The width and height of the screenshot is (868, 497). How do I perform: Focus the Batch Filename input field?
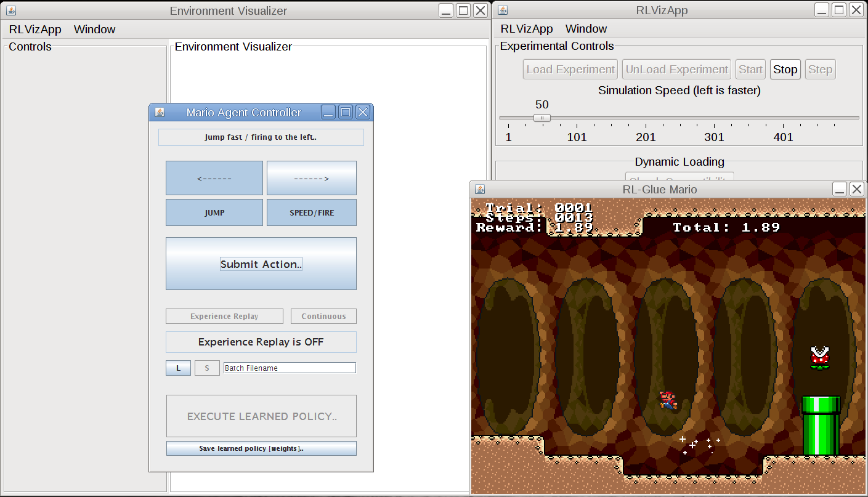tap(290, 368)
